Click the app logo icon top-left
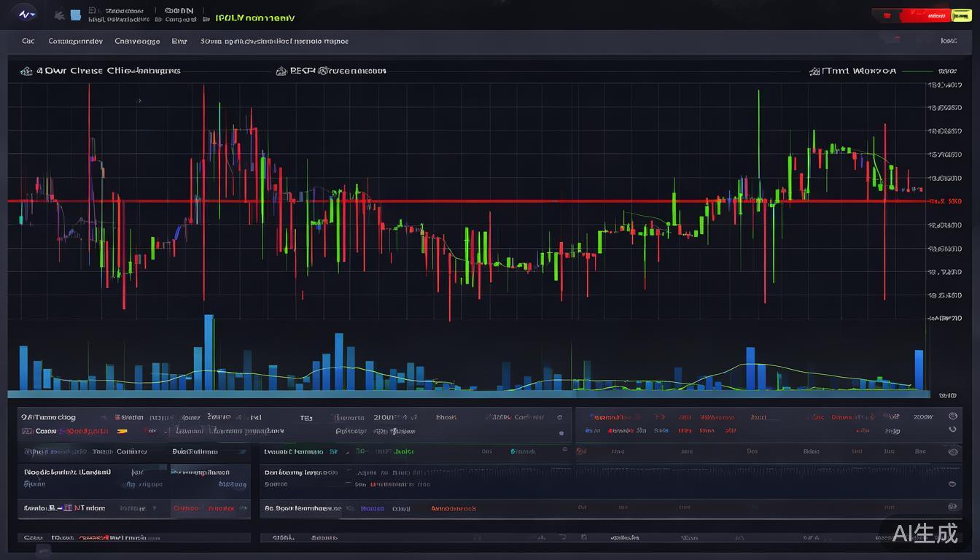The image size is (980, 560). pyautogui.click(x=25, y=13)
